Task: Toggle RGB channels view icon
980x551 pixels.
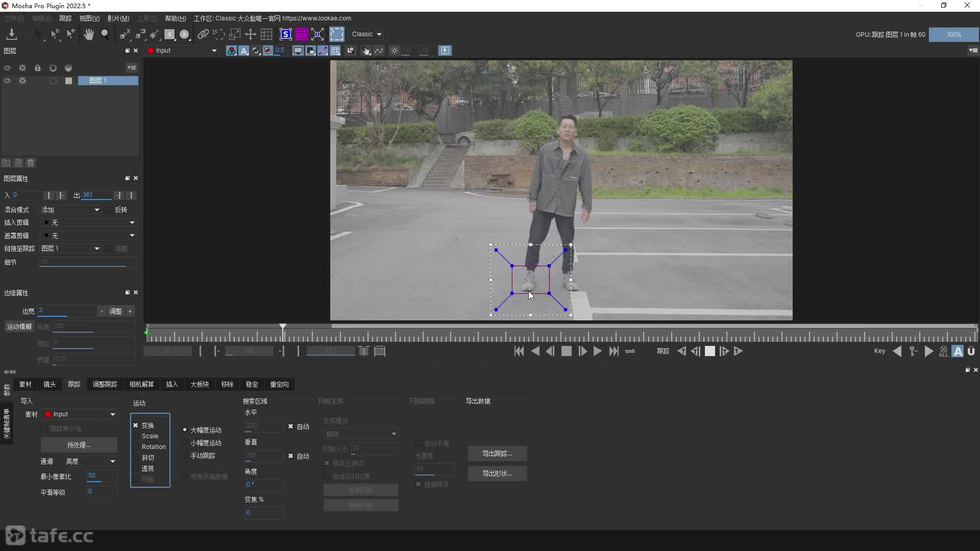Action: (x=231, y=51)
